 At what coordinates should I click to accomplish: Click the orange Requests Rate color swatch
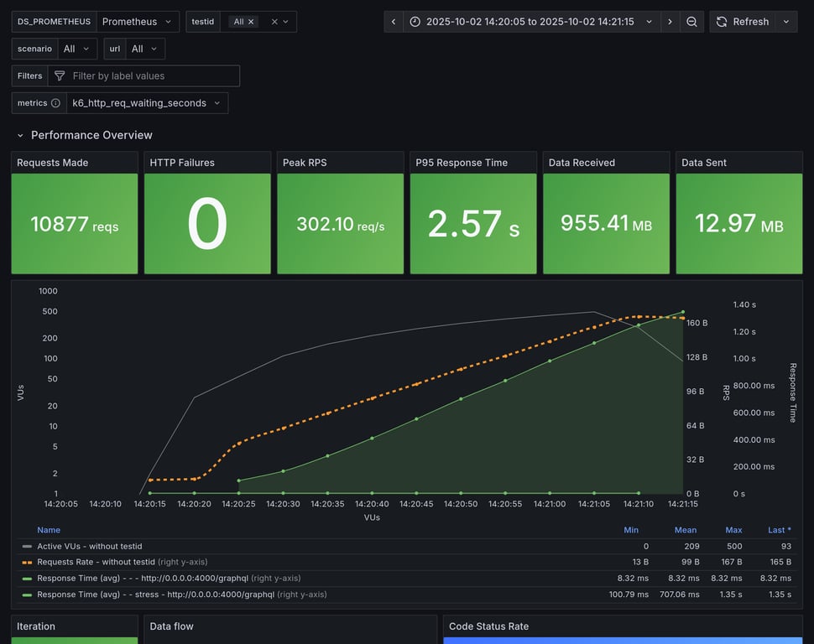tap(27, 562)
